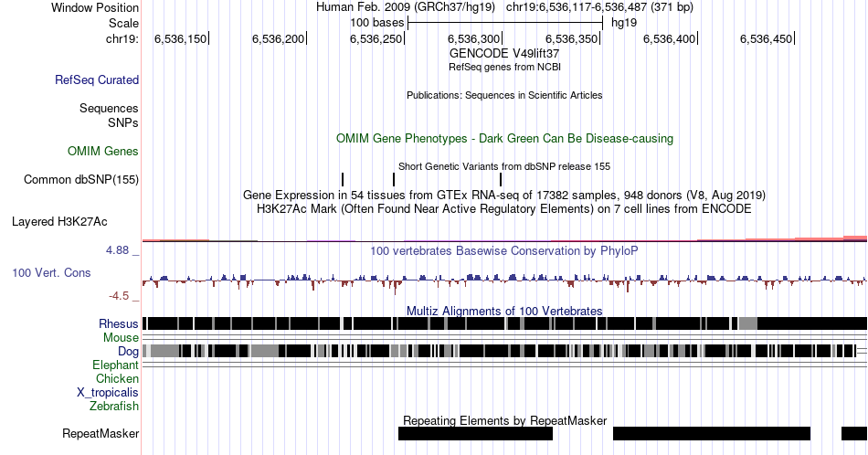Click the first RepeatMasker element block
This screenshot has width=868, height=455.
475,433
